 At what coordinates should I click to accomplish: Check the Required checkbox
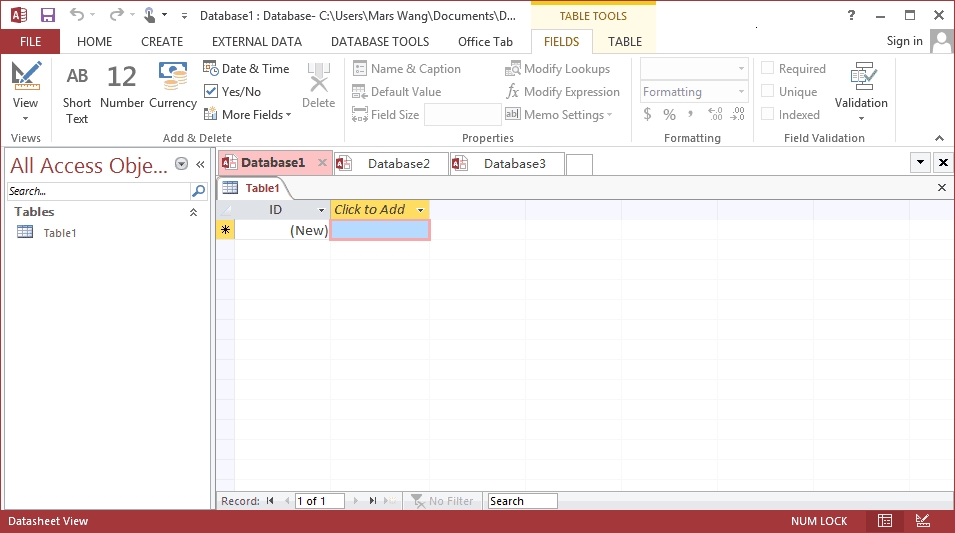click(767, 68)
